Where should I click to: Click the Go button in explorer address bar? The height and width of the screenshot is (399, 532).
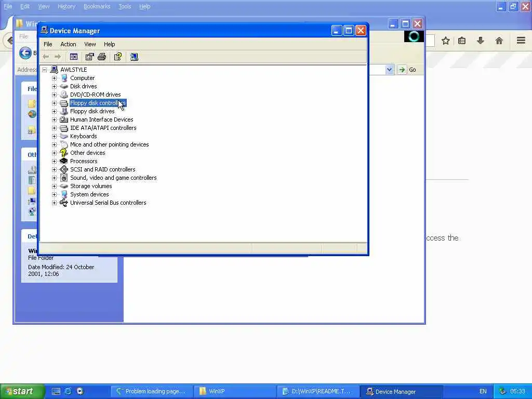click(408, 70)
